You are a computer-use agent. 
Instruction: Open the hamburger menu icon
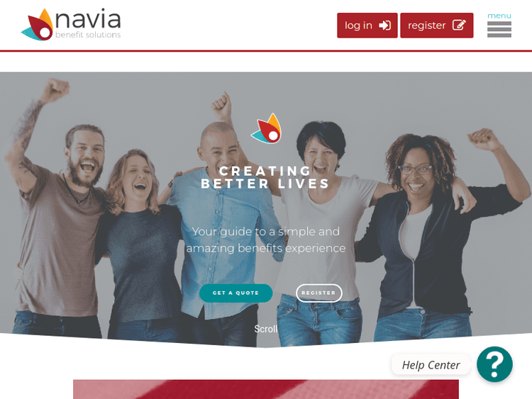click(x=499, y=30)
